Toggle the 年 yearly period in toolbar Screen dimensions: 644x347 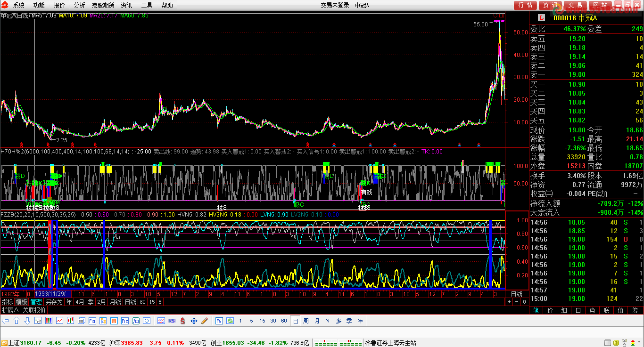pyautogui.click(x=360, y=321)
